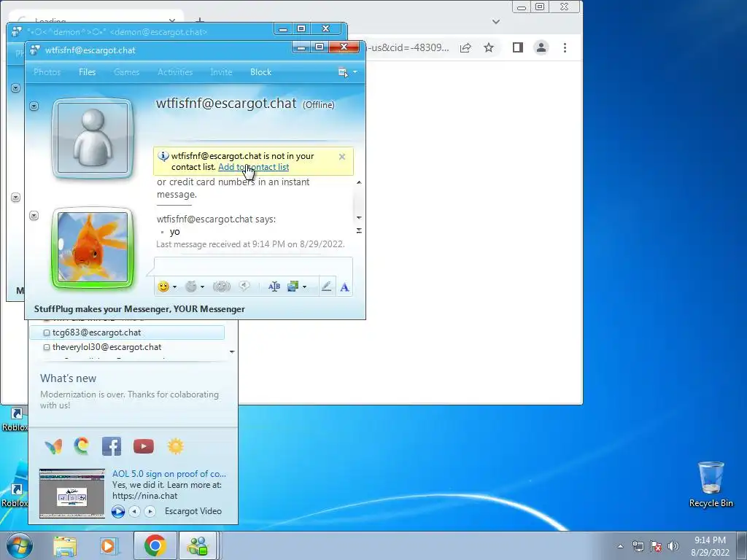This screenshot has width=747, height=560.
Task: Open the weather sun tab icon
Action: coord(175,446)
